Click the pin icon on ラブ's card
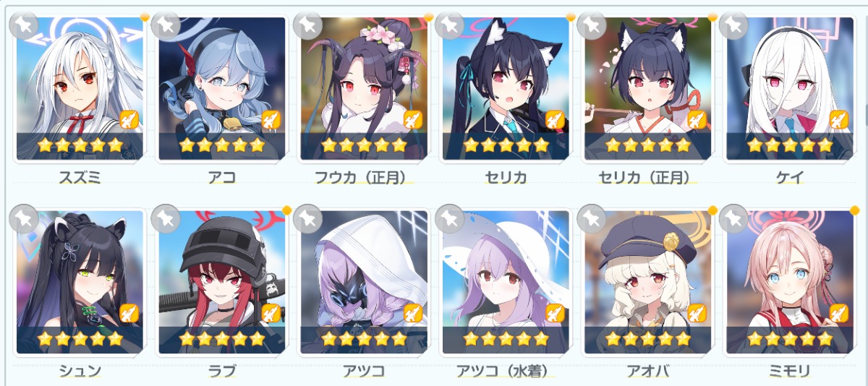The height and width of the screenshot is (386, 868). (166, 218)
